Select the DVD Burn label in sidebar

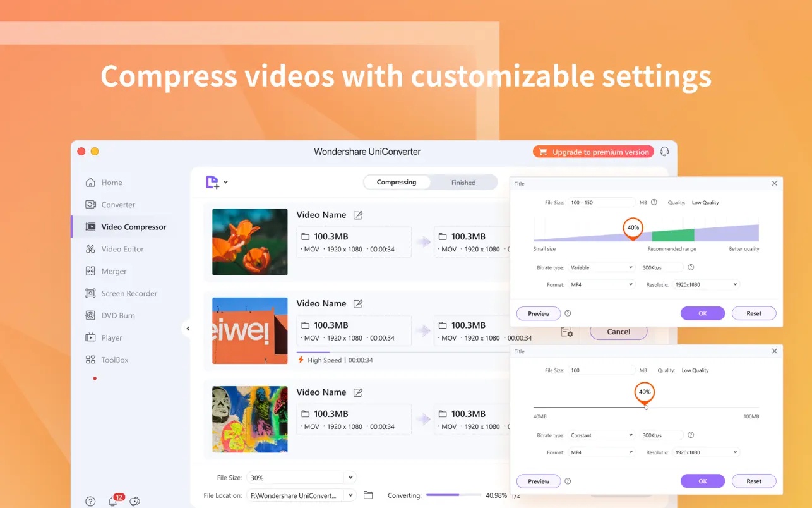(119, 315)
